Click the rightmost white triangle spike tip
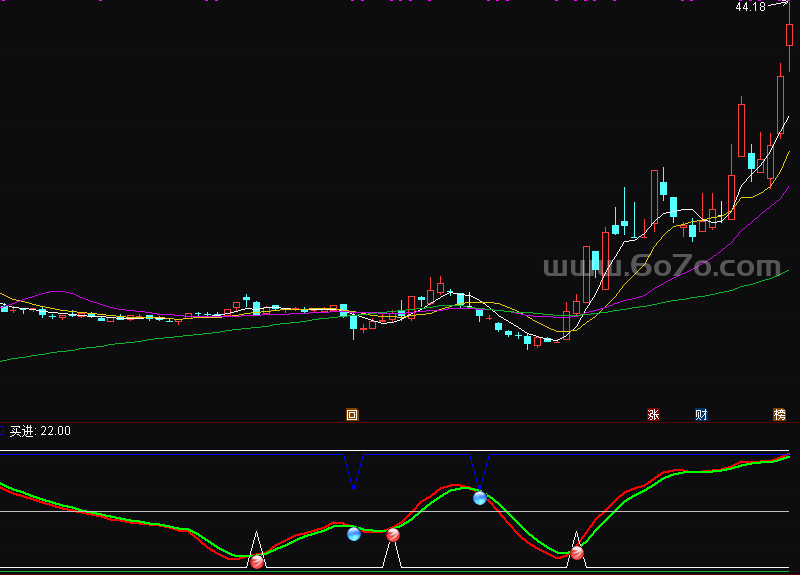The width and height of the screenshot is (800, 575). pyautogui.click(x=575, y=533)
